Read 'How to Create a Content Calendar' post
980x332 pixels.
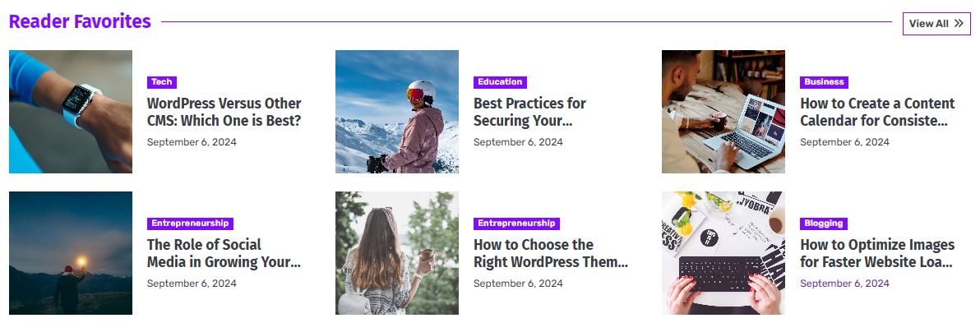[x=877, y=113]
